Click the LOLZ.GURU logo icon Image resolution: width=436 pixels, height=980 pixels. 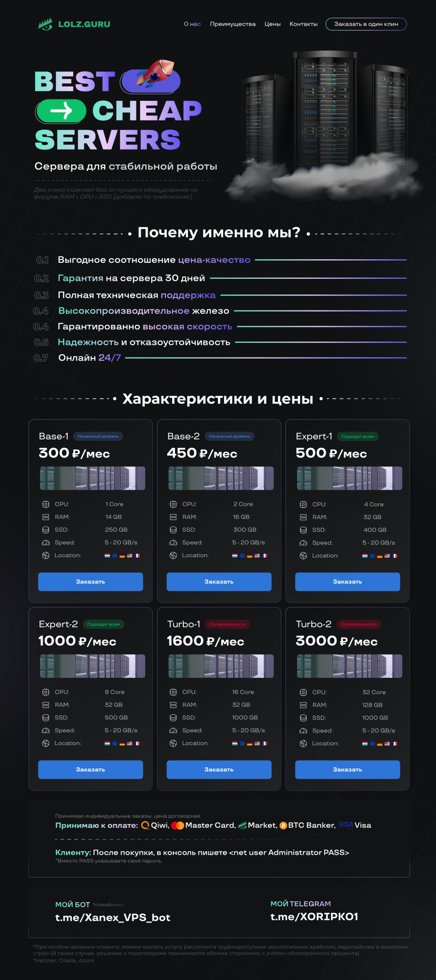45,24
